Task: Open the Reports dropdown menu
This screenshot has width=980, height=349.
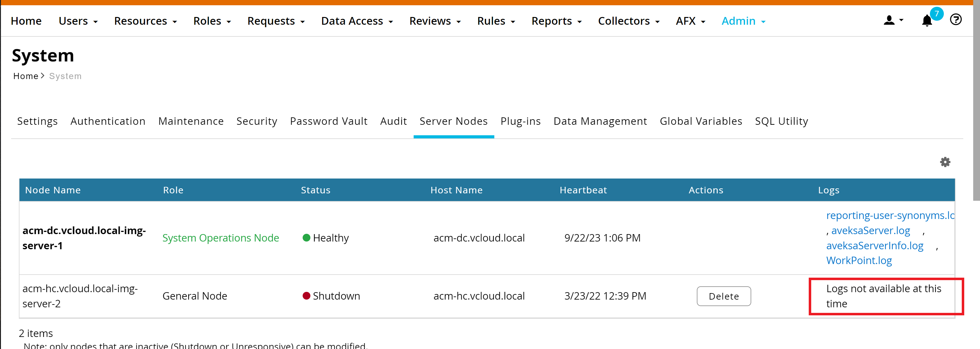Action: point(556,21)
